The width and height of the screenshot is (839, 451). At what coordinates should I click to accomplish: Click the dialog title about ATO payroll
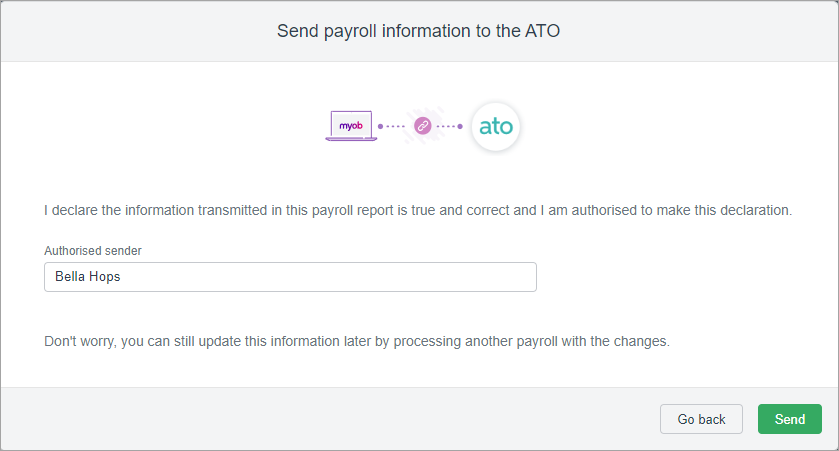point(418,31)
